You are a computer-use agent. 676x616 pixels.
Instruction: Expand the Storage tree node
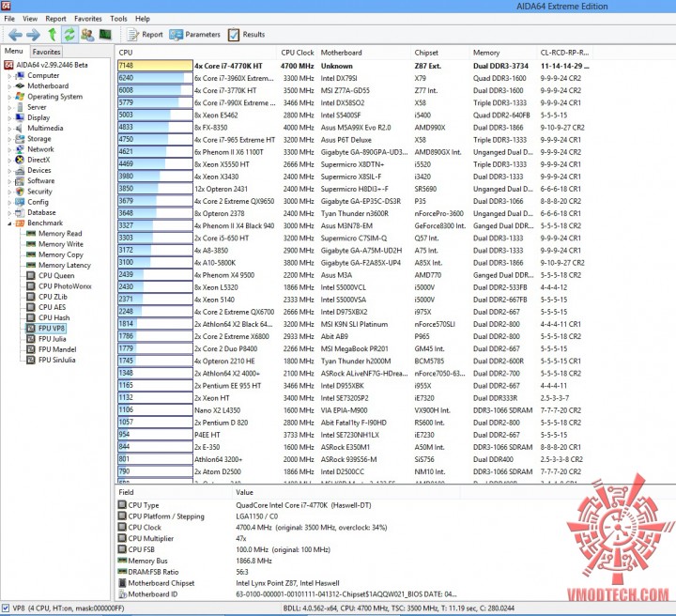click(x=9, y=139)
